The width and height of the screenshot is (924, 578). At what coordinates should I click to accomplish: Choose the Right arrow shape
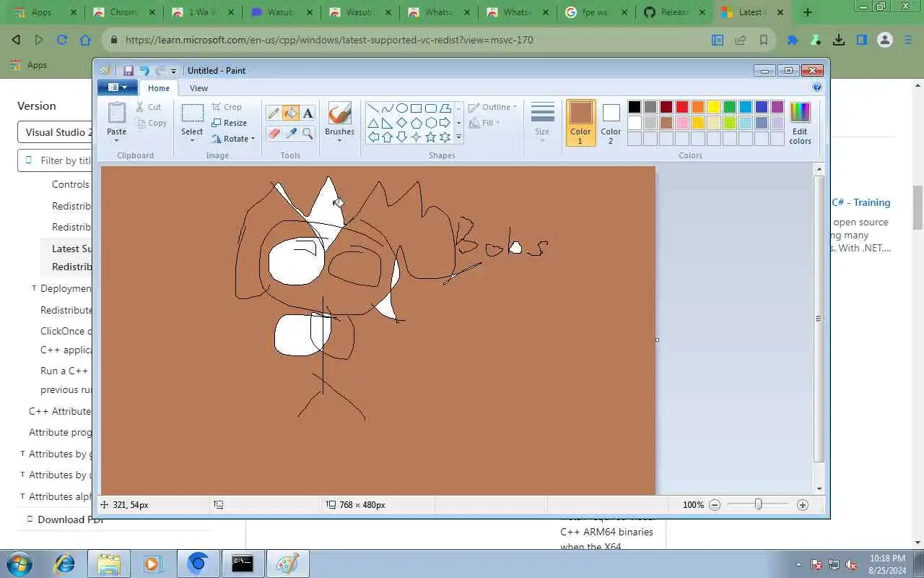[x=445, y=123]
